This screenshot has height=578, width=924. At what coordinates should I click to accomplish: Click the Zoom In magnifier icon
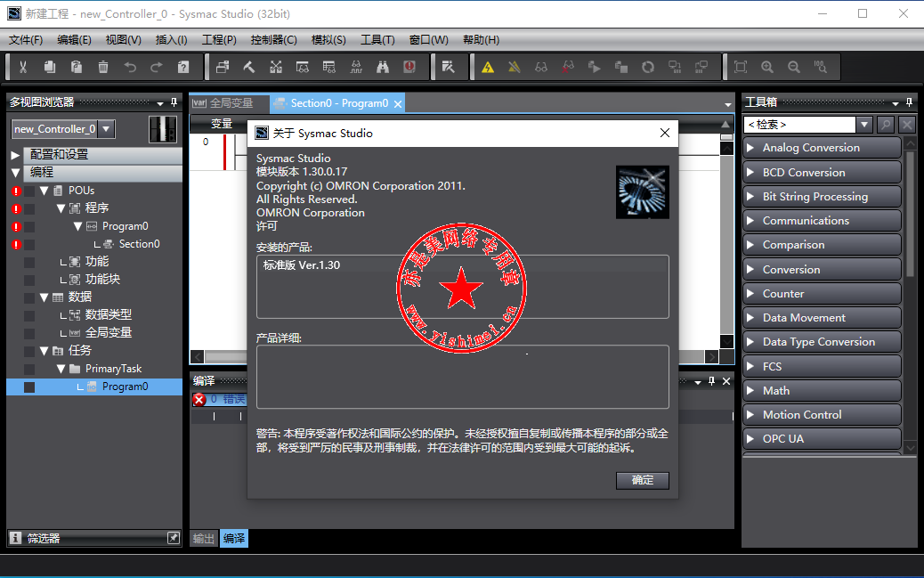tap(767, 67)
